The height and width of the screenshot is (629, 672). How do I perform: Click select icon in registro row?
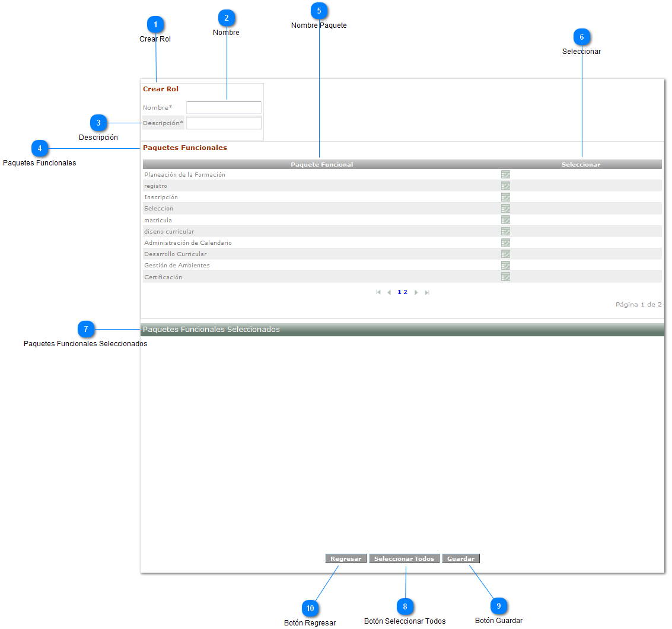[505, 186]
